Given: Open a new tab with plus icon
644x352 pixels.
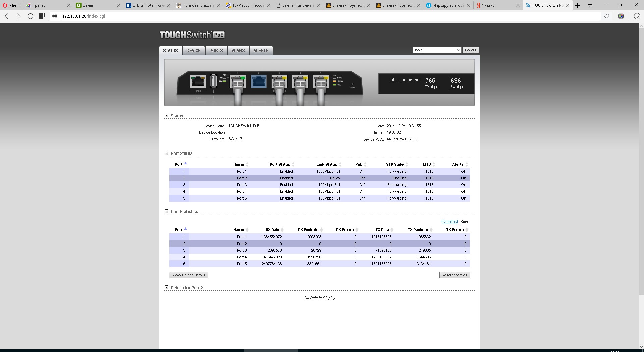Looking at the screenshot, I should tap(577, 5).
